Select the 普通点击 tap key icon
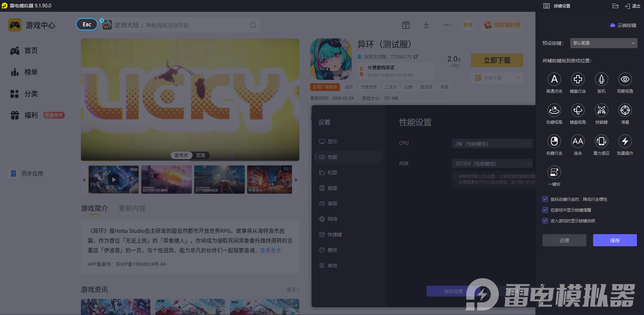The image size is (644, 315). [x=554, y=79]
